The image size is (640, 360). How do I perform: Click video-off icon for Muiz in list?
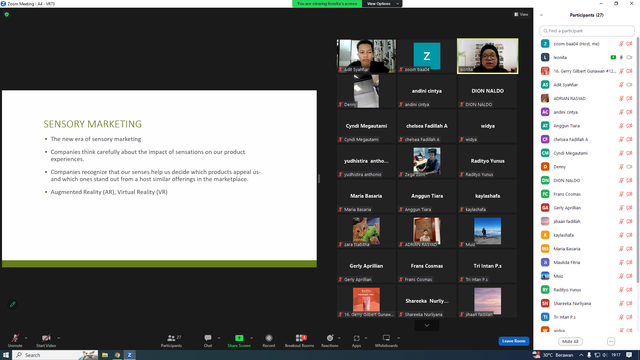(x=629, y=276)
